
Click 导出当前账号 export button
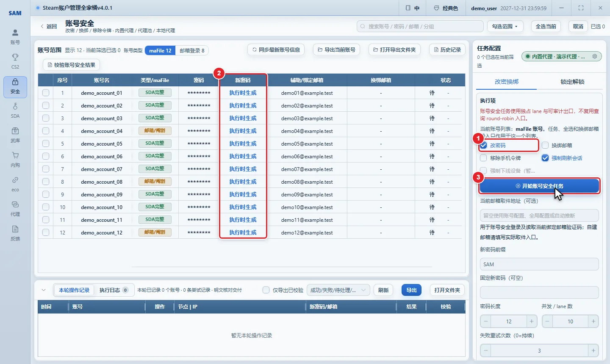[x=336, y=50]
